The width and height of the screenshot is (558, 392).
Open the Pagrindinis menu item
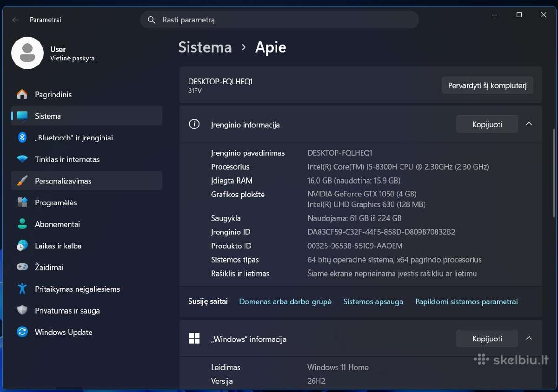[x=86, y=94]
